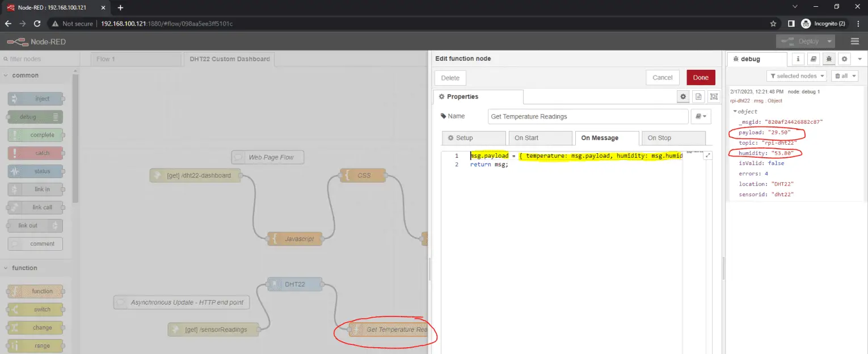Open the help book sidebar icon

pyautogui.click(x=814, y=59)
